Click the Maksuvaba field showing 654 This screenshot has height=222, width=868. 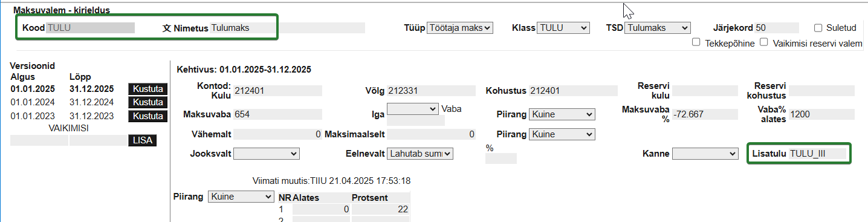pyautogui.click(x=277, y=114)
